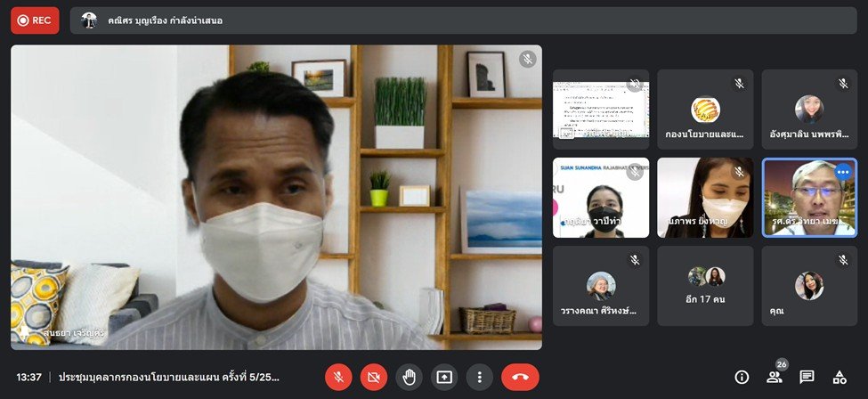This screenshot has width=868, height=399.
Task: Open the "อีก 17 คน" participants tile
Action: coord(705,286)
